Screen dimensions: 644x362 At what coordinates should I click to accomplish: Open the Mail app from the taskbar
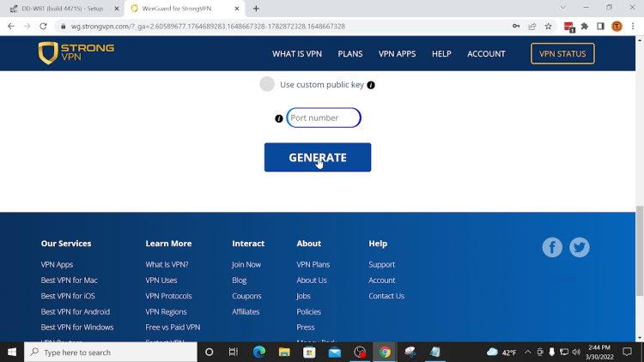point(335,353)
